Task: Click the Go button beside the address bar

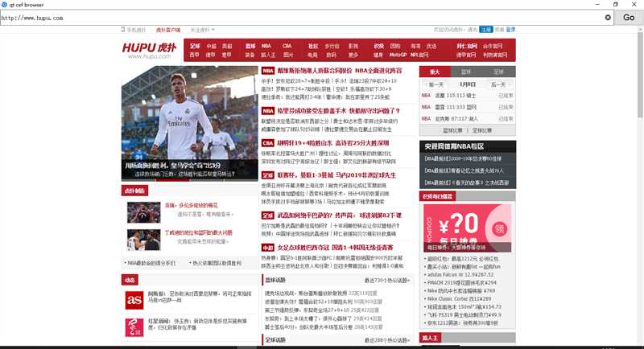Action: (x=629, y=17)
